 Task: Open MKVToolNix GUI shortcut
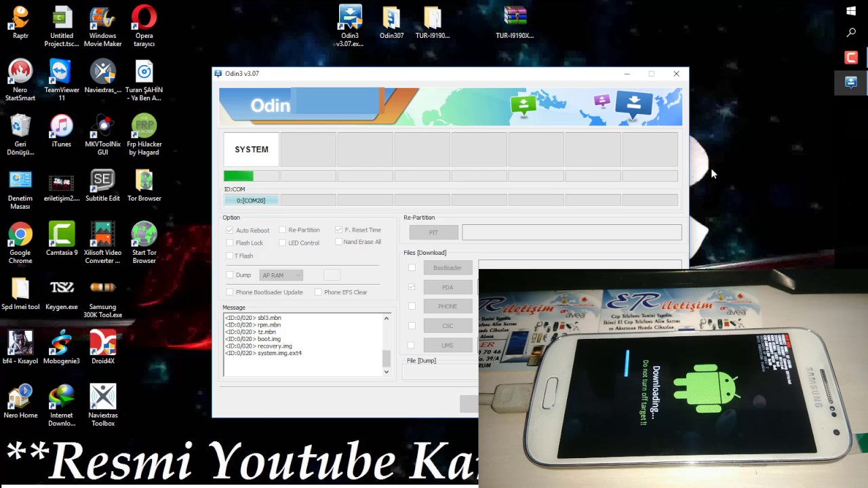[x=102, y=135]
